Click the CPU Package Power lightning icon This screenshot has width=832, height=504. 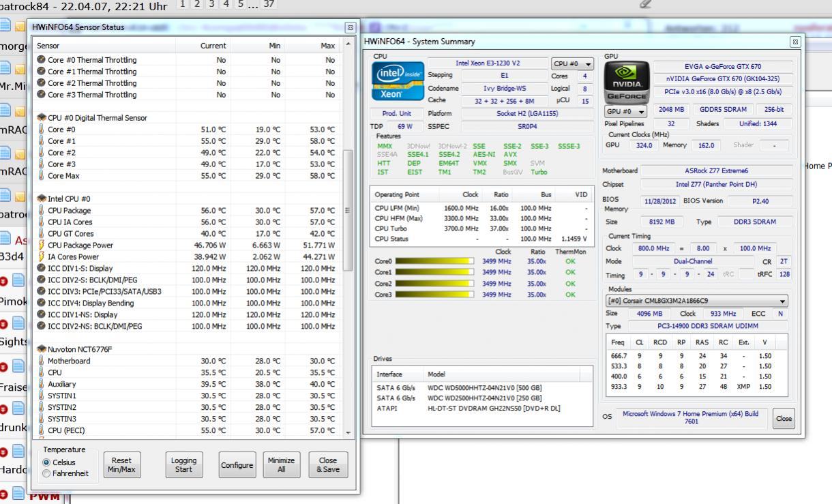[x=41, y=246]
